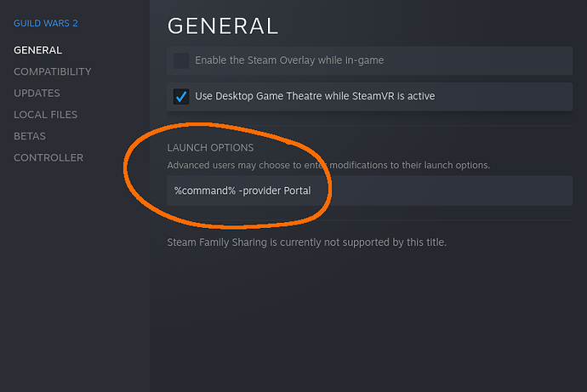Click the GUILD WARS 2 title
Image resolution: width=587 pixels, height=392 pixels.
point(46,23)
